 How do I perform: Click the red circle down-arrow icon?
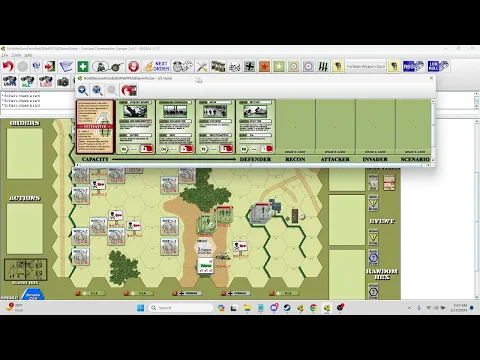point(133,66)
